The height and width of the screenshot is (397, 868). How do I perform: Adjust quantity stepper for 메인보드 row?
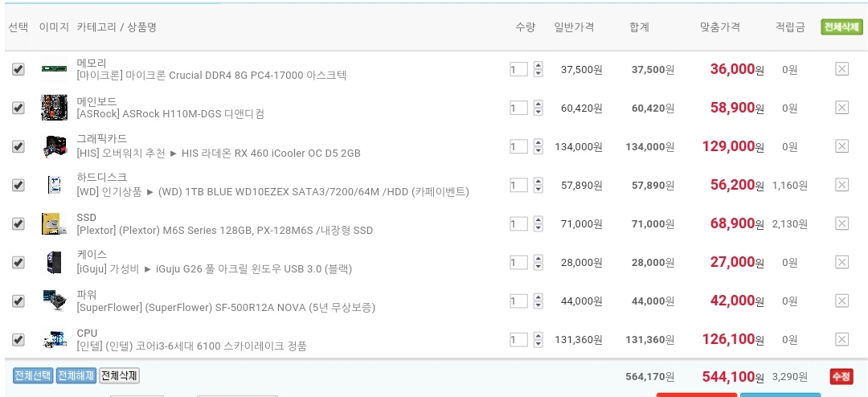538,108
